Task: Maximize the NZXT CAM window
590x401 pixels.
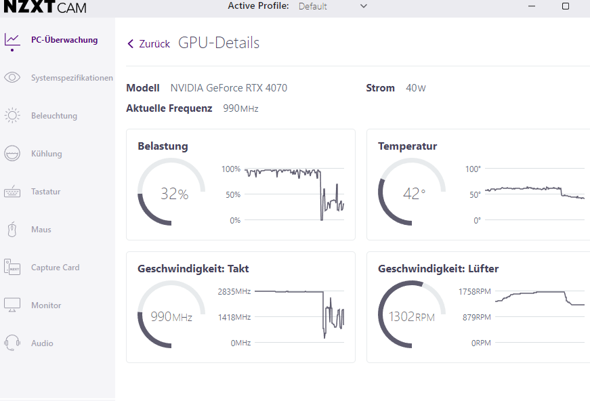Action: click(565, 6)
